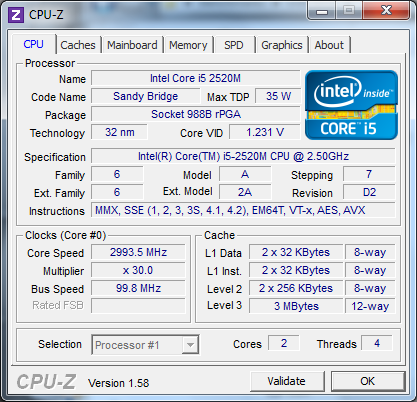Click the Ext. Family value '6'
Screen dimensions: 417x402
117,192
